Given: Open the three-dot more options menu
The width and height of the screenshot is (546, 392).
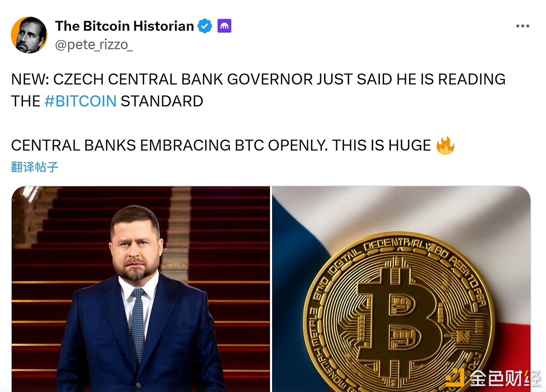Looking at the screenshot, I should (522, 26).
